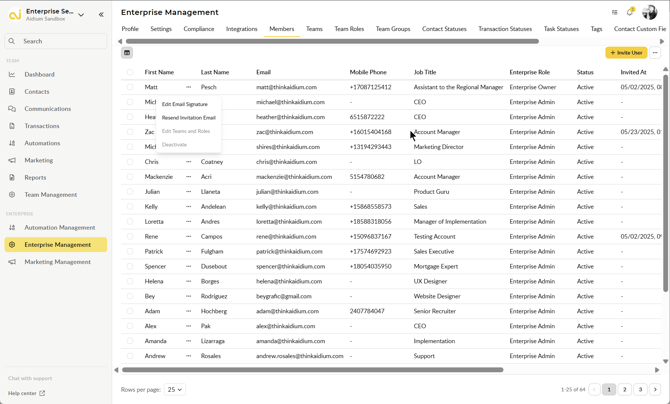Switch to the Compliance tab

click(199, 29)
